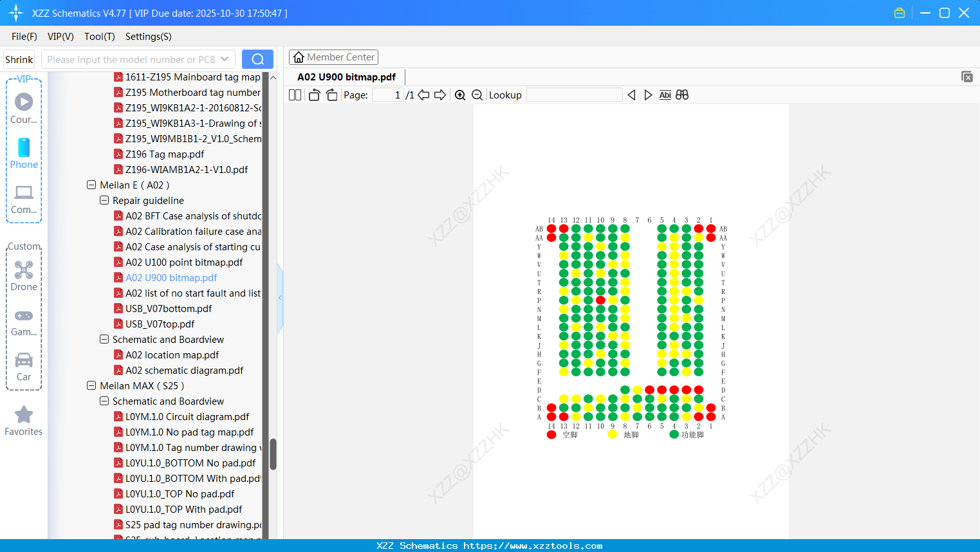The height and width of the screenshot is (552, 980).
Task: Click the binoculars search icon
Action: click(682, 95)
